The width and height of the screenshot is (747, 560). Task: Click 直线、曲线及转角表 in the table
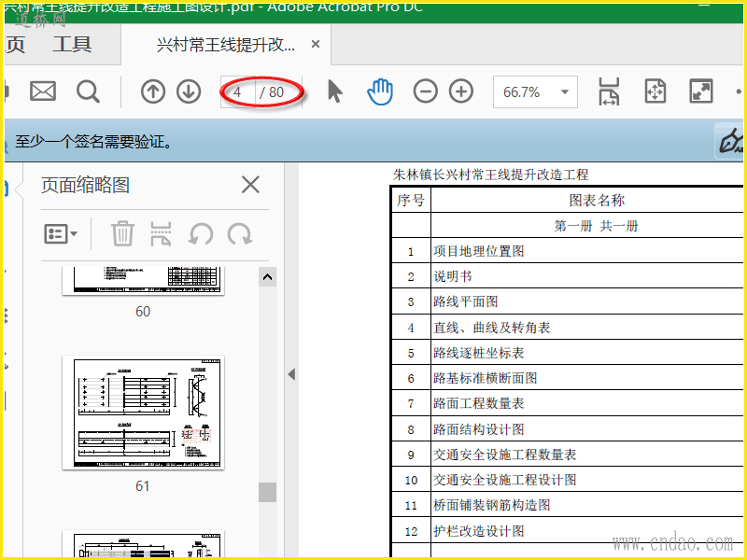[492, 328]
